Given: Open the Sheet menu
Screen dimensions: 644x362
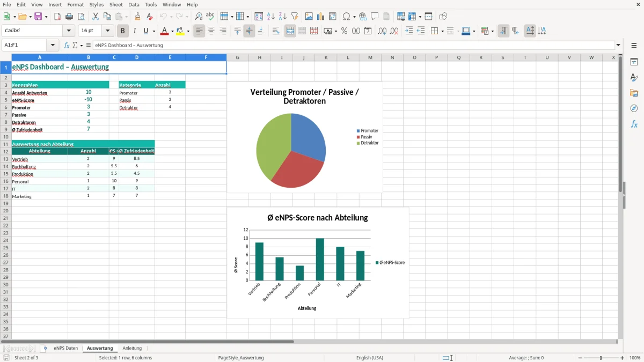Looking at the screenshot, I should pyautogui.click(x=116, y=4).
